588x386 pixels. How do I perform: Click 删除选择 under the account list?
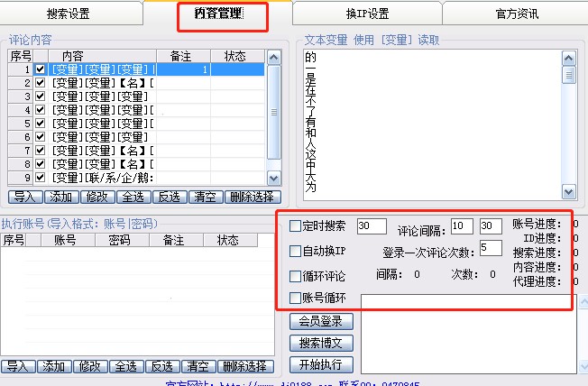click(245, 366)
